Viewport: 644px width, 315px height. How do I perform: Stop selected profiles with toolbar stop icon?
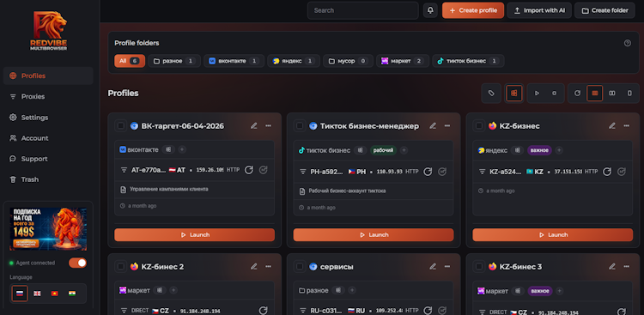(554, 94)
